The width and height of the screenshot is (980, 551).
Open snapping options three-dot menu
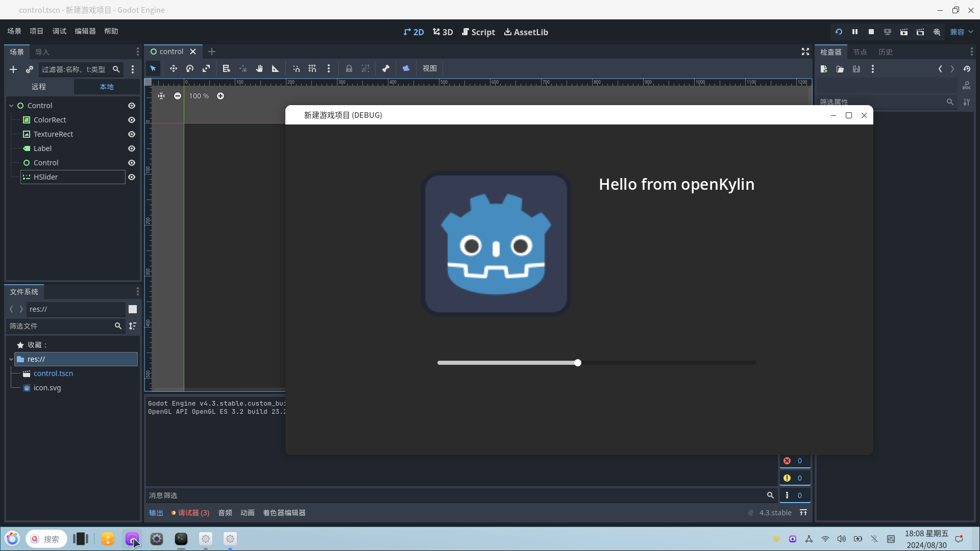pyautogui.click(x=329, y=68)
